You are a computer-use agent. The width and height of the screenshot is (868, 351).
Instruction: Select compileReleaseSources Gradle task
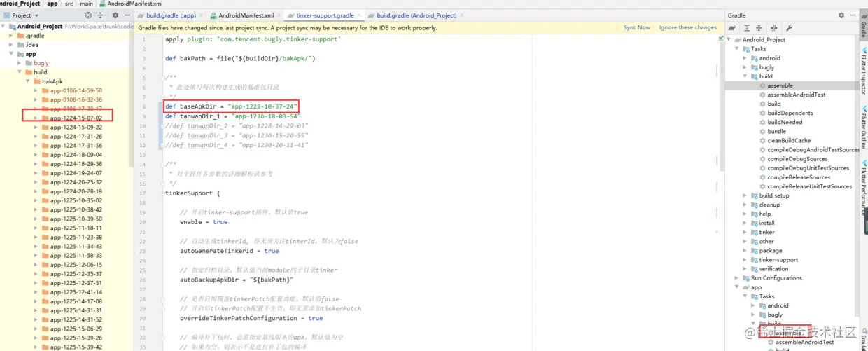(x=799, y=177)
